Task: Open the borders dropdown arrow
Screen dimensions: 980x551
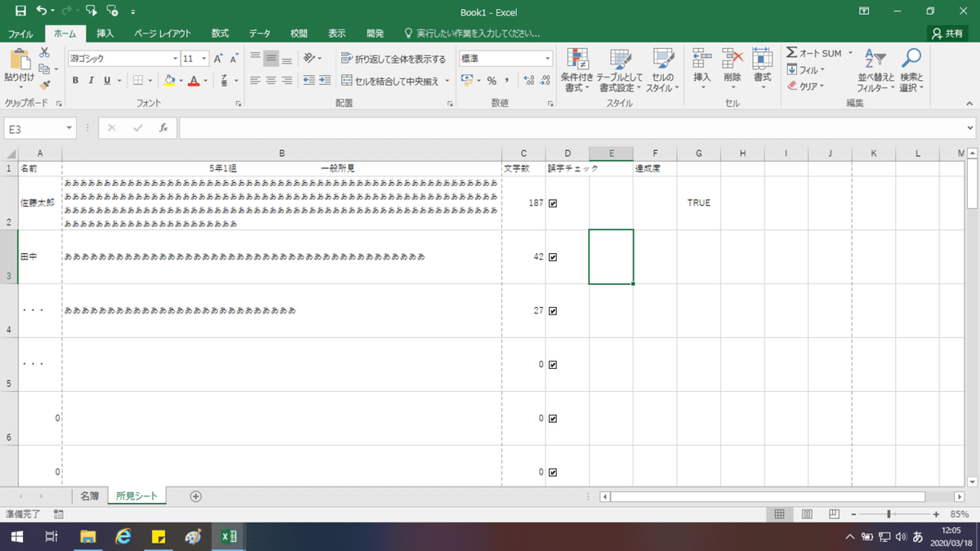Action: tap(149, 81)
